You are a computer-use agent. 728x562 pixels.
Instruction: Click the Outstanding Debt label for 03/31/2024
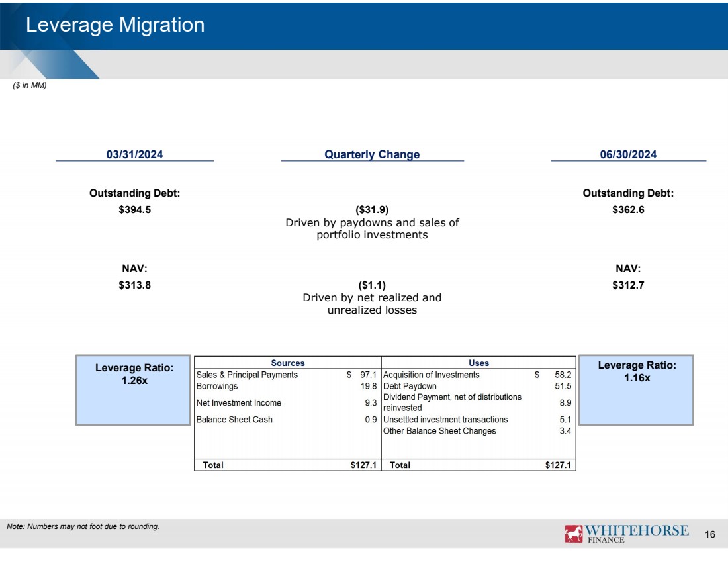(134, 193)
